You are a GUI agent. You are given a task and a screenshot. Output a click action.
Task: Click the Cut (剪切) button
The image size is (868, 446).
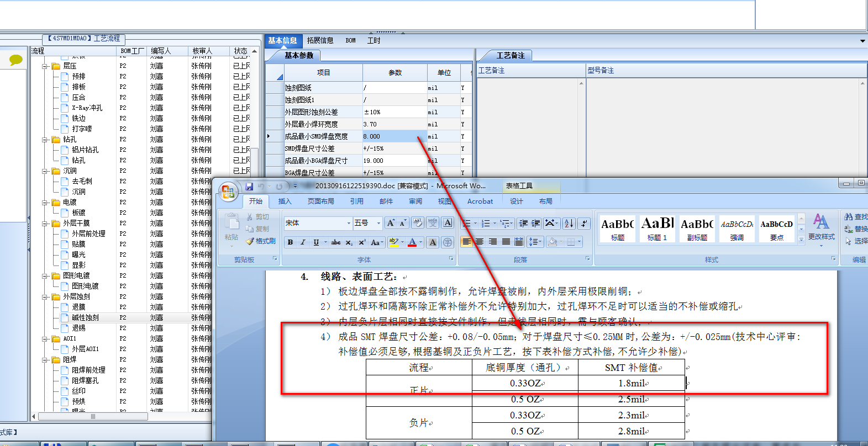point(258,217)
